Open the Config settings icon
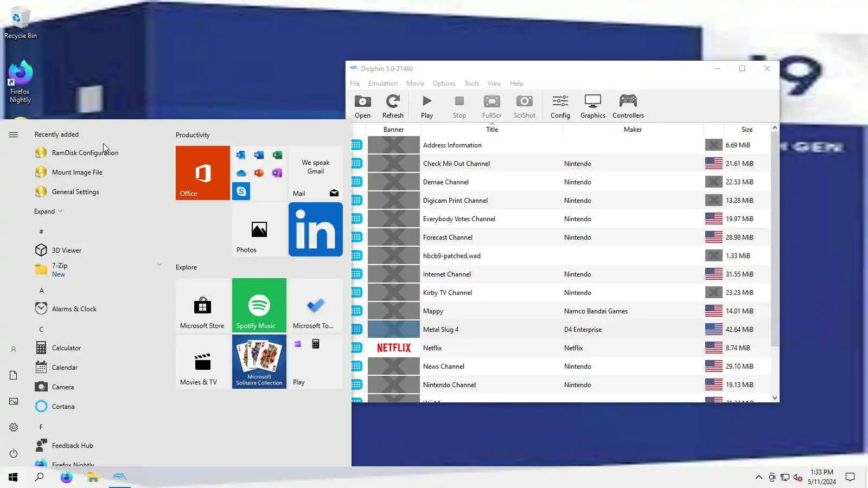This screenshot has height=488, width=868. [x=560, y=106]
